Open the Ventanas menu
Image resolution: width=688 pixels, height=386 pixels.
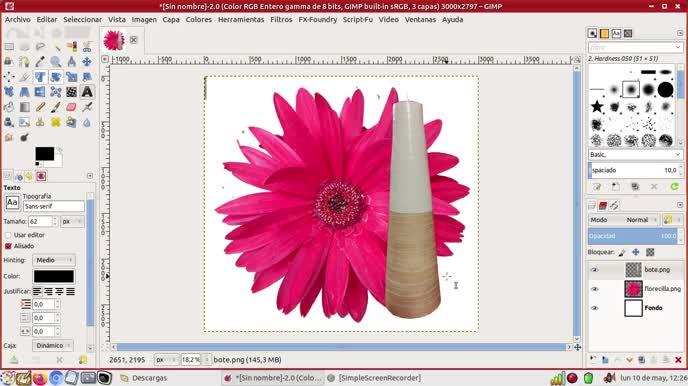tap(420, 19)
